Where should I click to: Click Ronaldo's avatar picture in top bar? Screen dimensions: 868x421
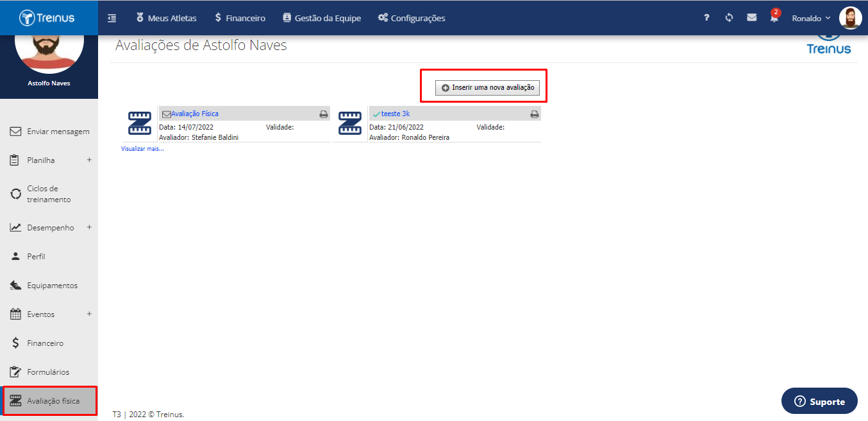click(x=851, y=18)
